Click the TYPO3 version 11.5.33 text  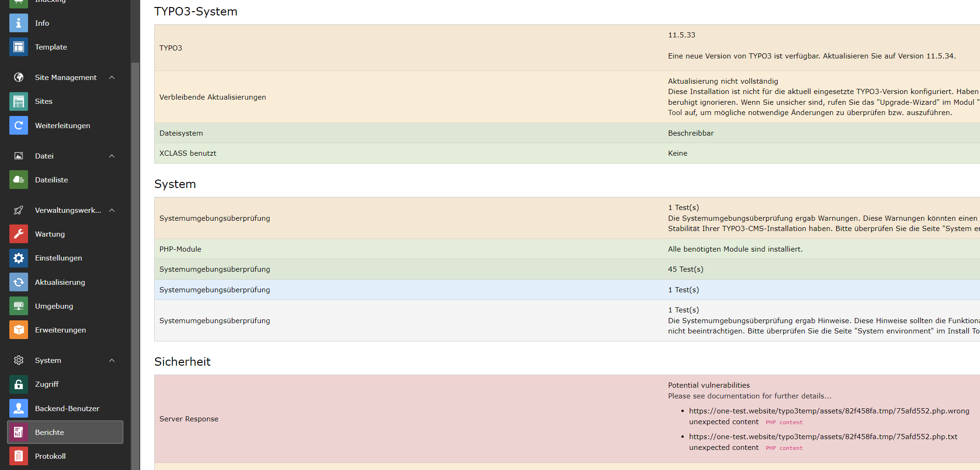[x=681, y=35]
